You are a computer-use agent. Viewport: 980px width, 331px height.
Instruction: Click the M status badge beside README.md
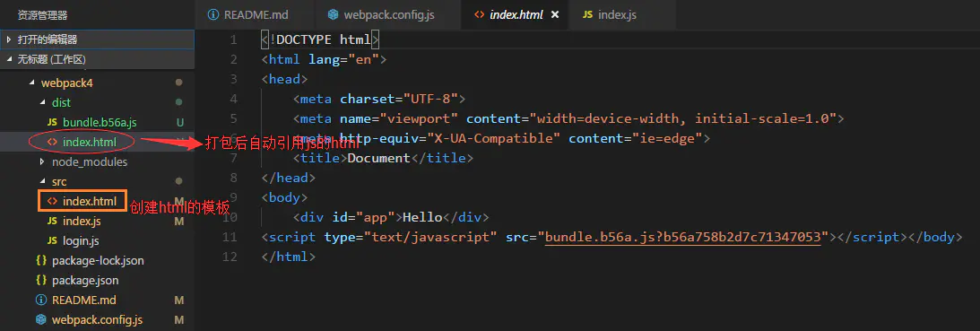(x=179, y=300)
